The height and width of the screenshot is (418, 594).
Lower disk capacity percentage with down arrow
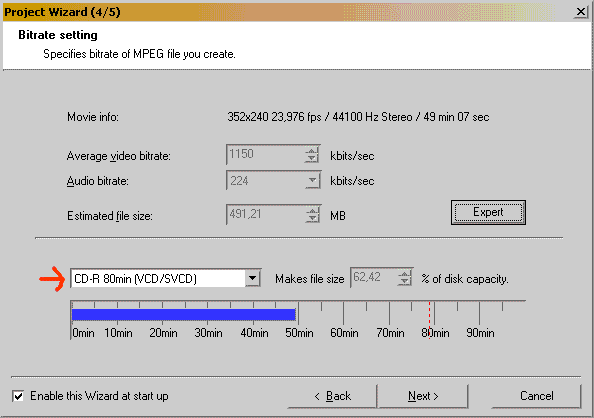pos(405,282)
